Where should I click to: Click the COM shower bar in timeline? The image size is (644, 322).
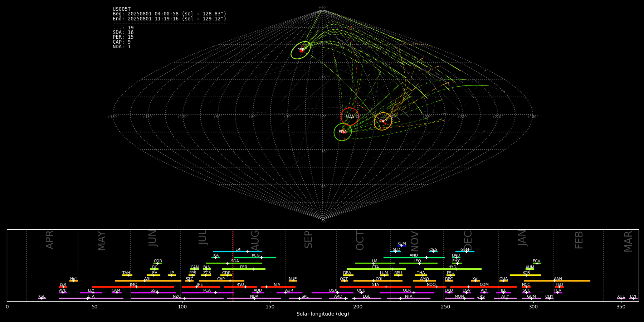tap(484, 287)
